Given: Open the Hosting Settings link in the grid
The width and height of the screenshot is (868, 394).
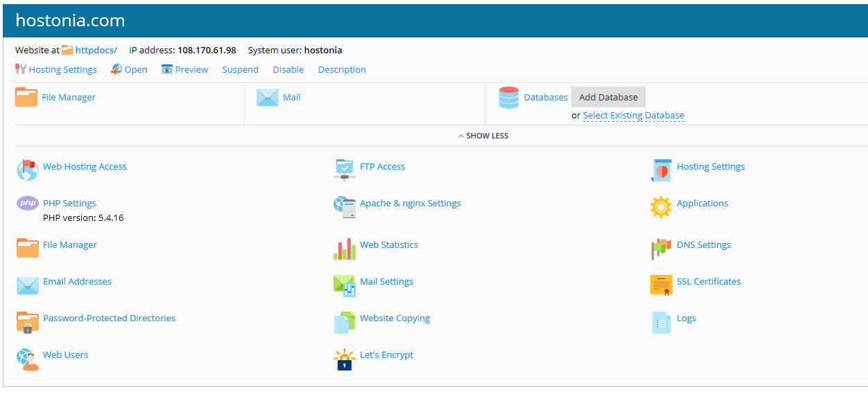Looking at the screenshot, I should (x=711, y=166).
